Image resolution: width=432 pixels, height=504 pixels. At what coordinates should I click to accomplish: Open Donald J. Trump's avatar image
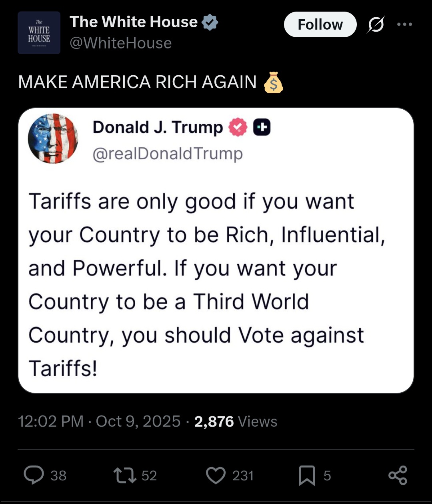[x=53, y=139]
